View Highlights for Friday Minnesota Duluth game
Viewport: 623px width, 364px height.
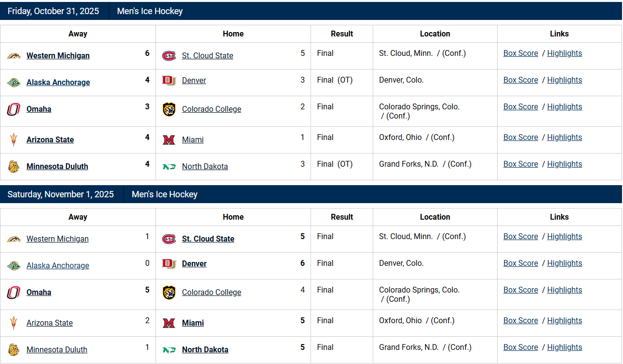click(564, 164)
